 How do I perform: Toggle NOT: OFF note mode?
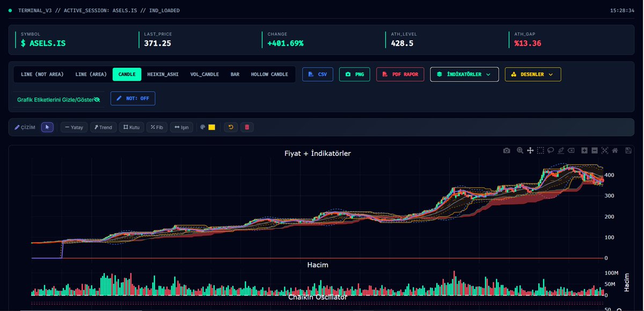point(133,99)
